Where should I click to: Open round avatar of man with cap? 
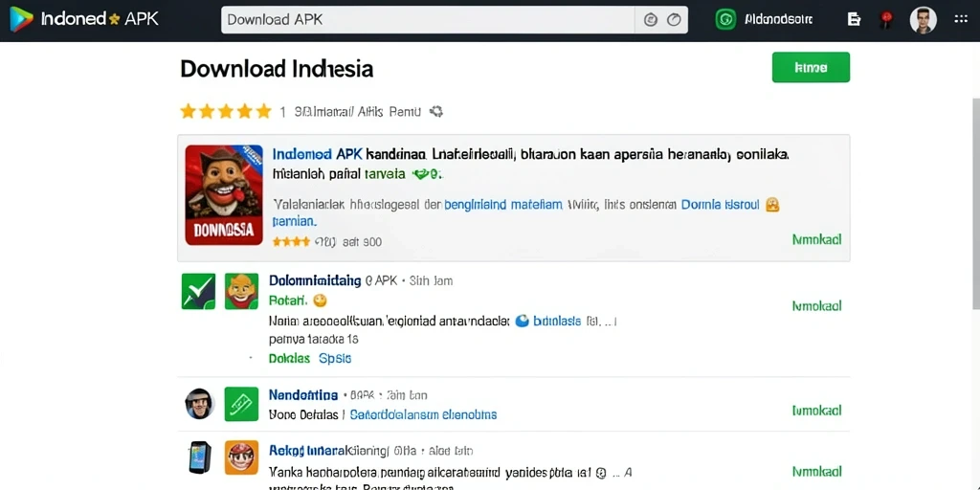click(199, 404)
